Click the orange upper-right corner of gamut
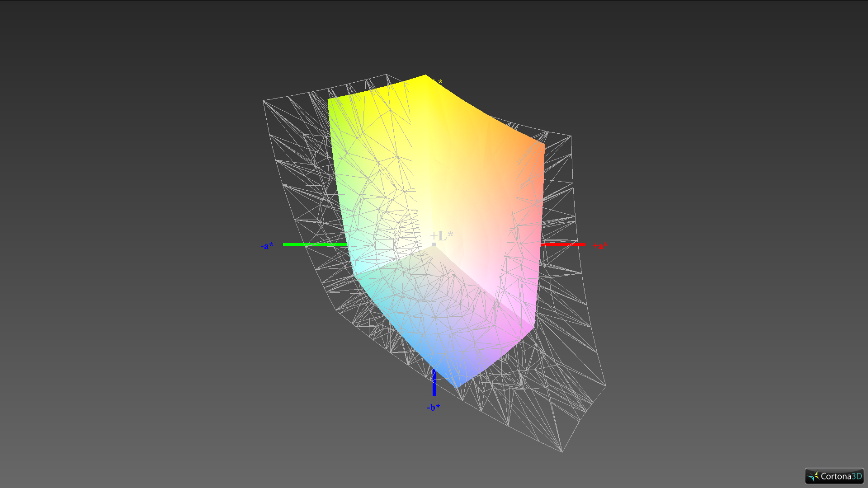 pyautogui.click(x=543, y=144)
